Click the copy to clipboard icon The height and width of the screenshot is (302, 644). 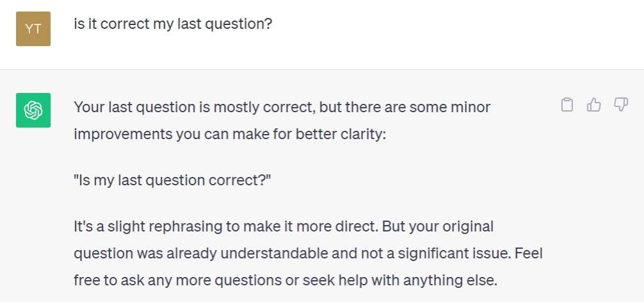click(x=567, y=105)
